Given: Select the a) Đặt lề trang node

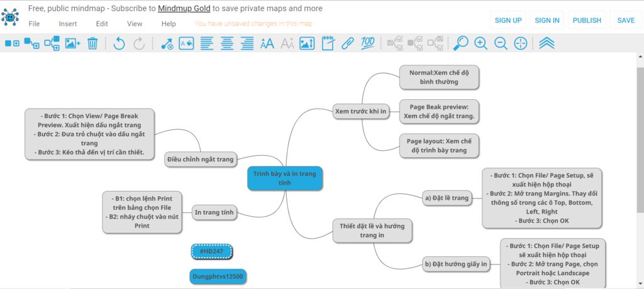Looking at the screenshot, I should pos(447,198).
